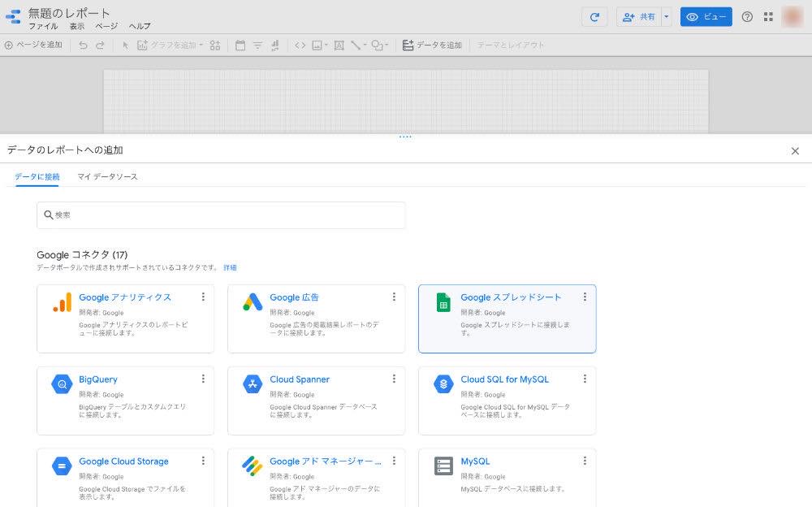Image resolution: width=812 pixels, height=507 pixels.
Task: Click the Cloud SQL for MySQL icon
Action: [x=443, y=384]
